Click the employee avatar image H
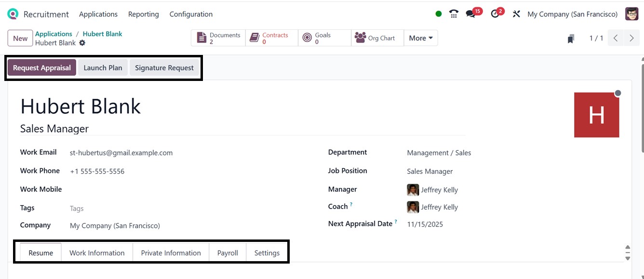 [x=596, y=115]
